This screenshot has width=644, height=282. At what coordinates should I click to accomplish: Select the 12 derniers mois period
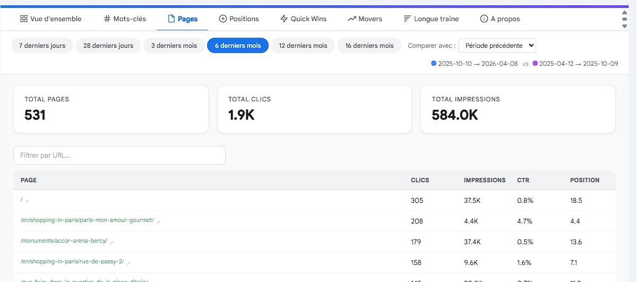tap(303, 46)
